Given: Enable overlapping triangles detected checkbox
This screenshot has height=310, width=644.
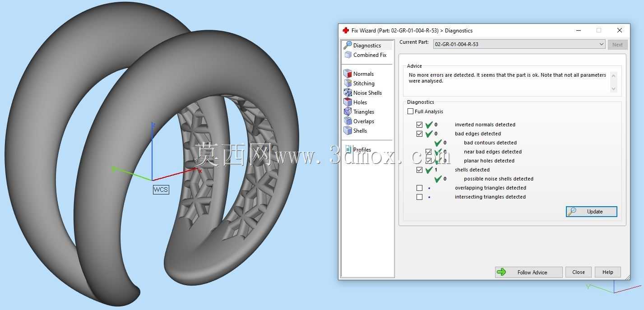Looking at the screenshot, I should click(x=419, y=188).
